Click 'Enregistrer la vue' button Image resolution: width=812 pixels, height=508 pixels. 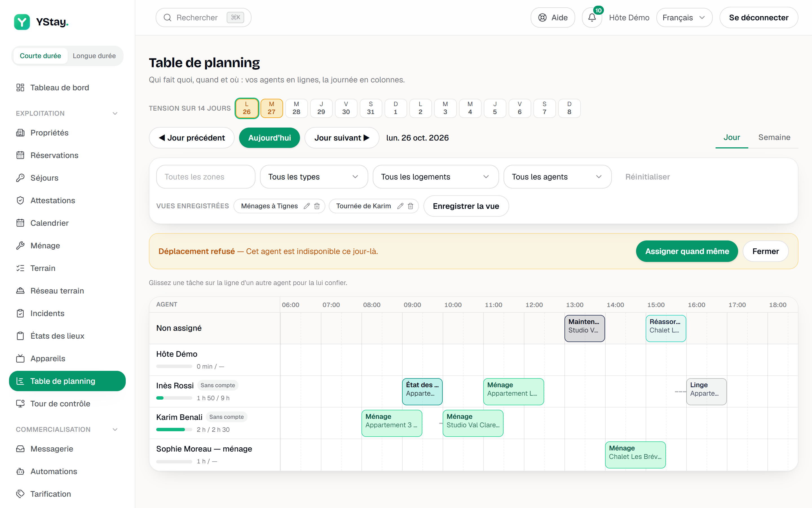pos(466,206)
